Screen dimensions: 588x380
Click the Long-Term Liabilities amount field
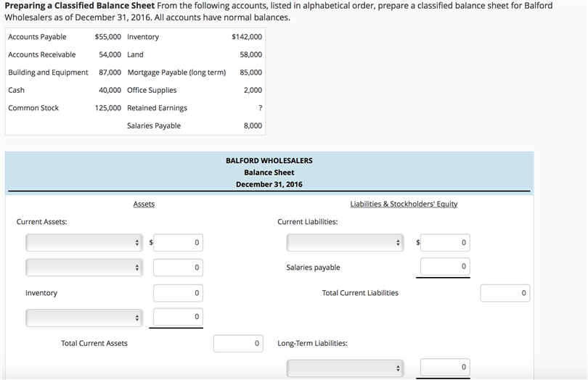445,367
